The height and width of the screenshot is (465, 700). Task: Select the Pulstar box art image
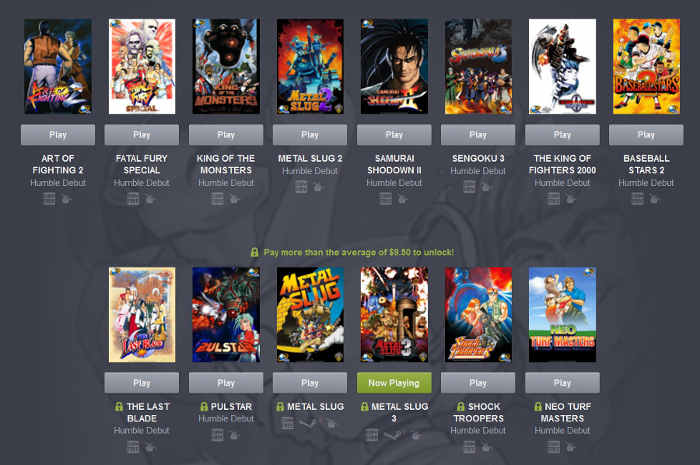click(226, 315)
